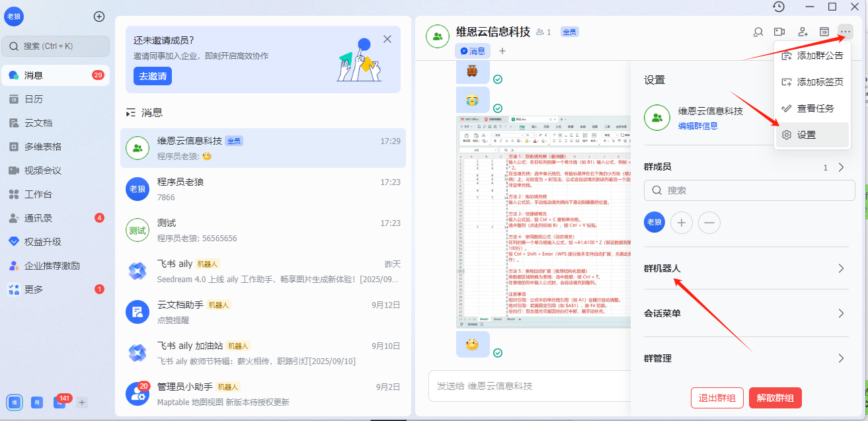Open 工作台 in the left sidebar
The width and height of the screenshot is (868, 421).
click(x=56, y=194)
